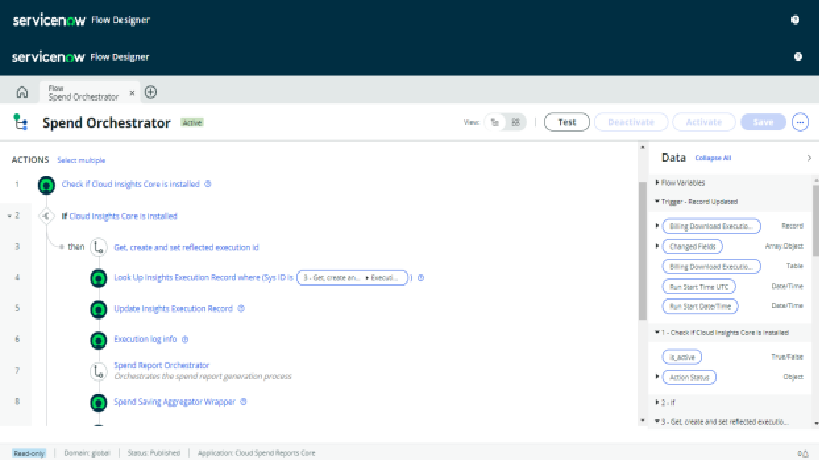Select is_active data pill
The image size is (819, 460).
(x=682, y=357)
